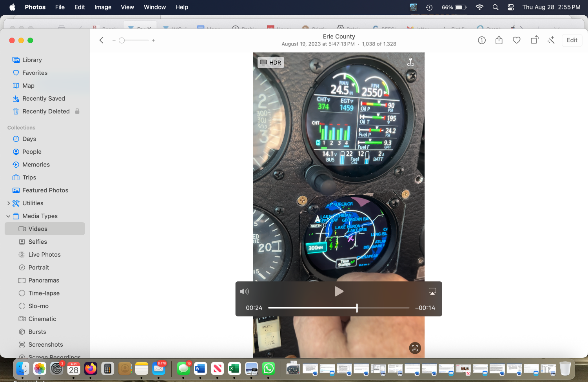Favorite this video with heart icon

pos(517,40)
